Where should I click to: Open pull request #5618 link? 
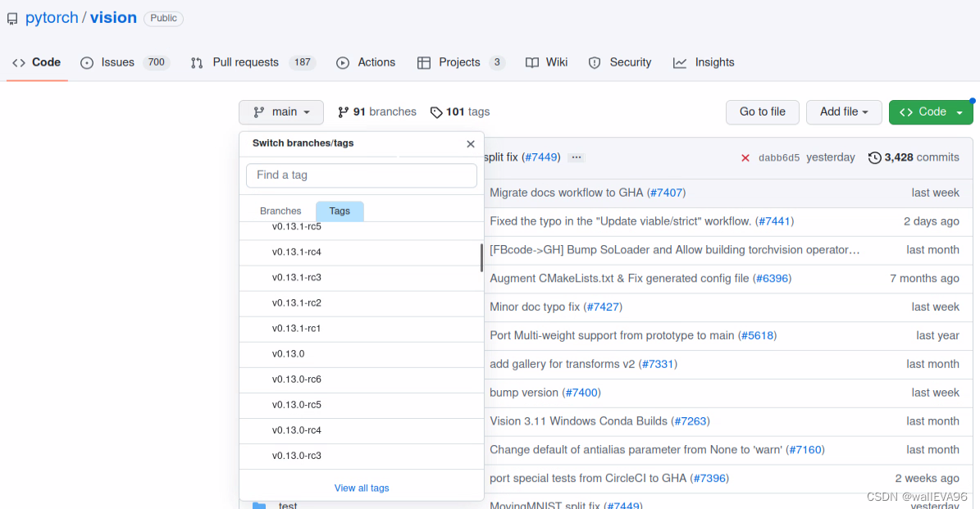[758, 336]
